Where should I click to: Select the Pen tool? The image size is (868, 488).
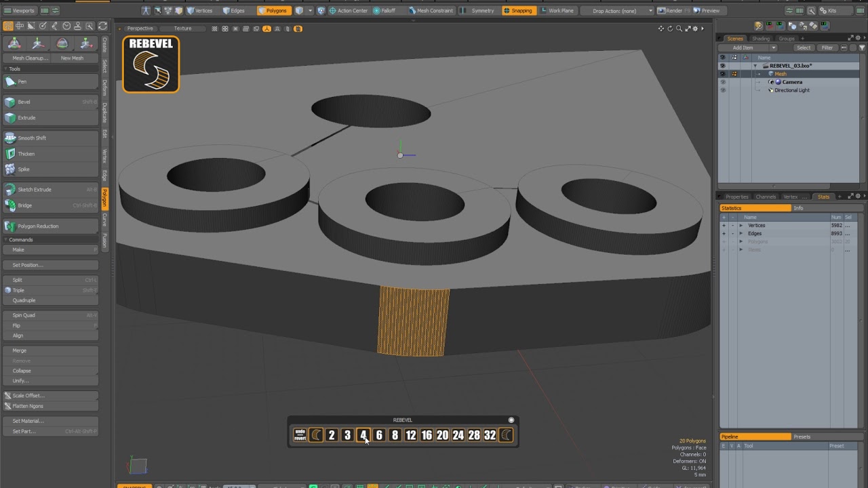50,81
